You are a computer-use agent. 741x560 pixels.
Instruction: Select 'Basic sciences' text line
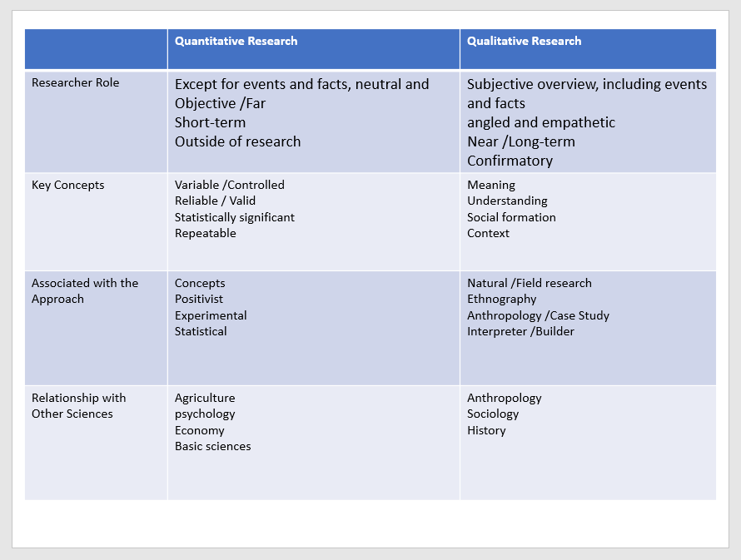(x=212, y=446)
